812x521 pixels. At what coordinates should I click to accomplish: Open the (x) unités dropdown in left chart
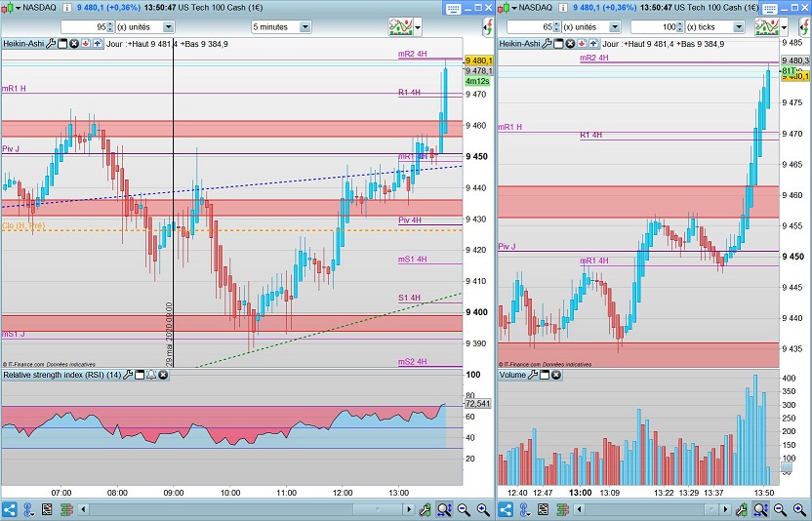(x=168, y=27)
